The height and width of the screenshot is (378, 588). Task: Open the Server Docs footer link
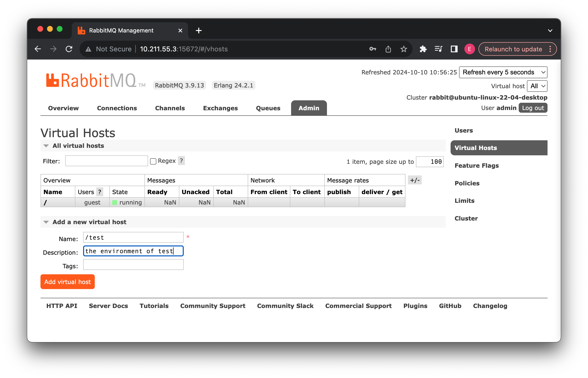point(108,306)
